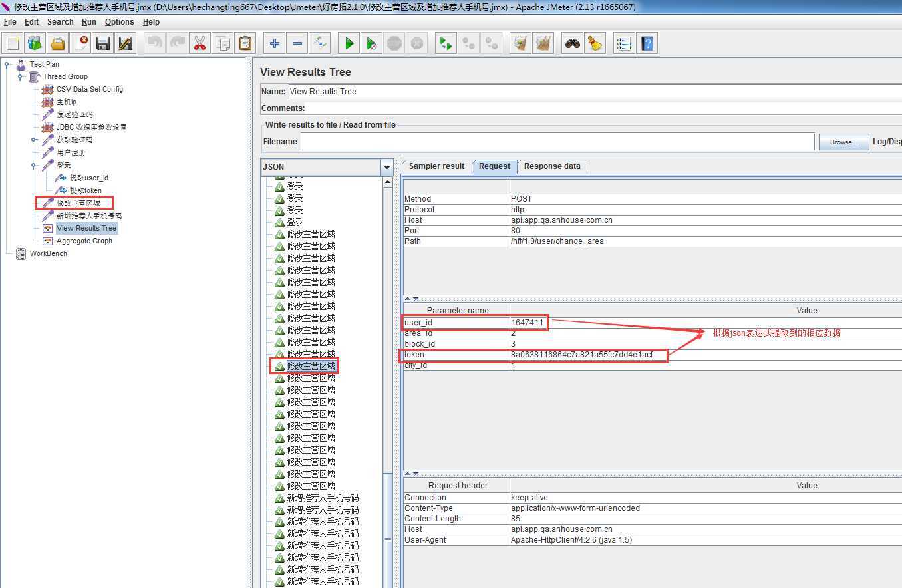Click results list scrollbar up arrow
The height and width of the screenshot is (588, 902).
click(388, 183)
